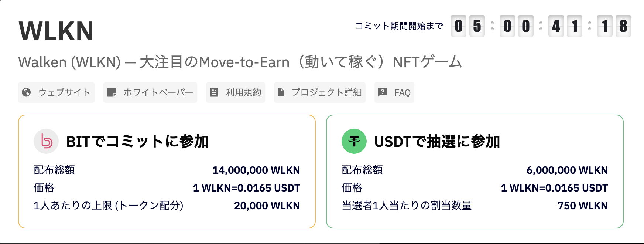
Task: Open the ウェブサイト link
Action: point(56,92)
